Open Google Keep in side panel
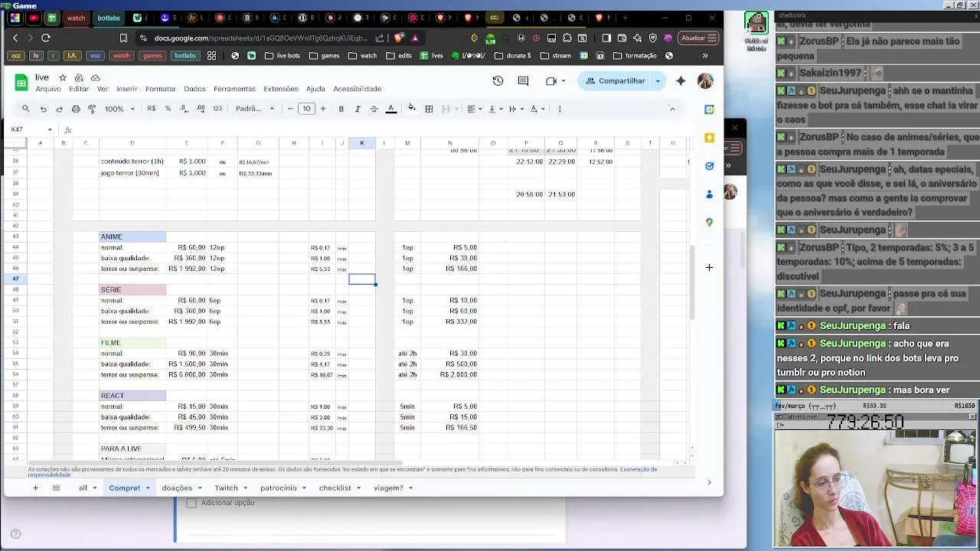 pos(710,138)
